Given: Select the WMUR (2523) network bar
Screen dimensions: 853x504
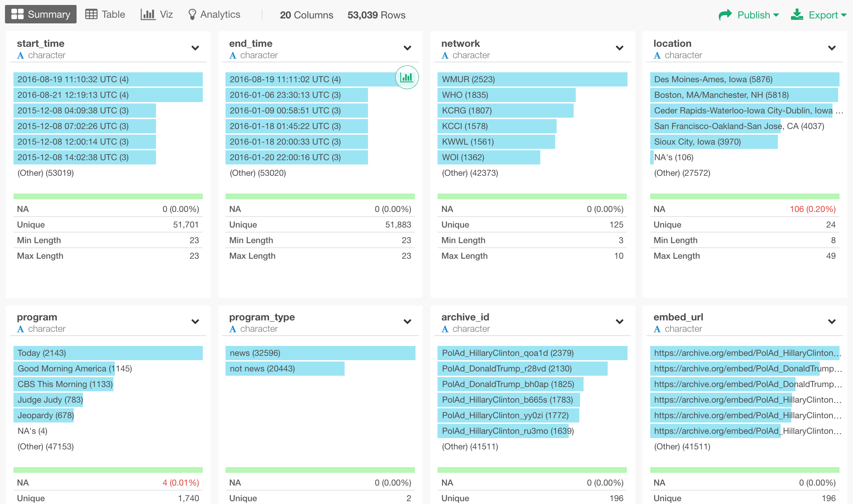Looking at the screenshot, I should coord(532,79).
